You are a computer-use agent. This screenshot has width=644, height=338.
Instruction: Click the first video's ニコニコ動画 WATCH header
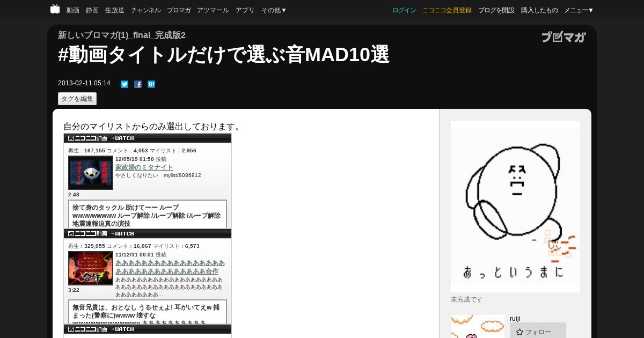[x=148, y=138]
